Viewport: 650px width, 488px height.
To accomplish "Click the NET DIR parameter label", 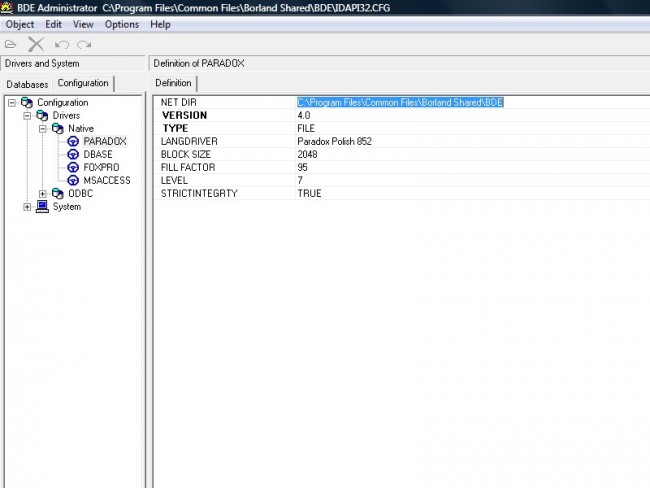I will coord(179,102).
